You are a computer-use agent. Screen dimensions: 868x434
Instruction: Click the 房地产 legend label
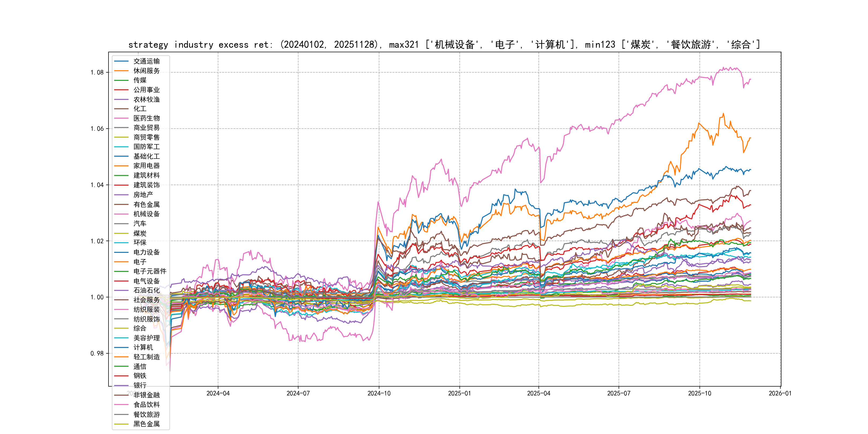(143, 195)
